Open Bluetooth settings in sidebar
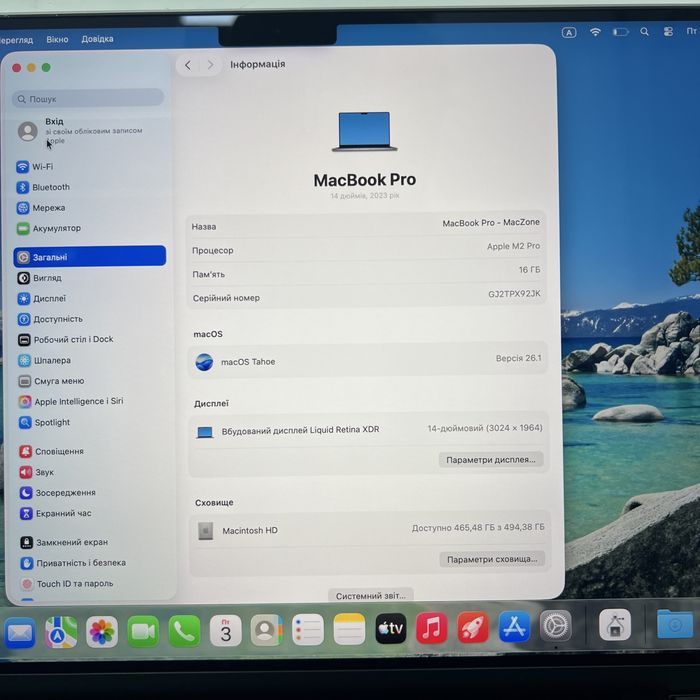700x700 pixels. (43, 187)
